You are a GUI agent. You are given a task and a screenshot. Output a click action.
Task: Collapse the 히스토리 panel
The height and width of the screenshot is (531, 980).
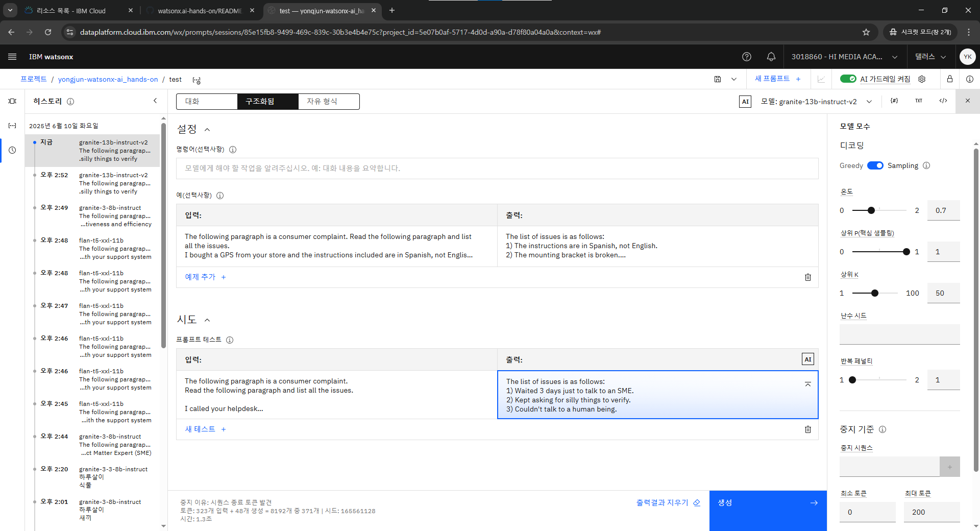click(155, 101)
